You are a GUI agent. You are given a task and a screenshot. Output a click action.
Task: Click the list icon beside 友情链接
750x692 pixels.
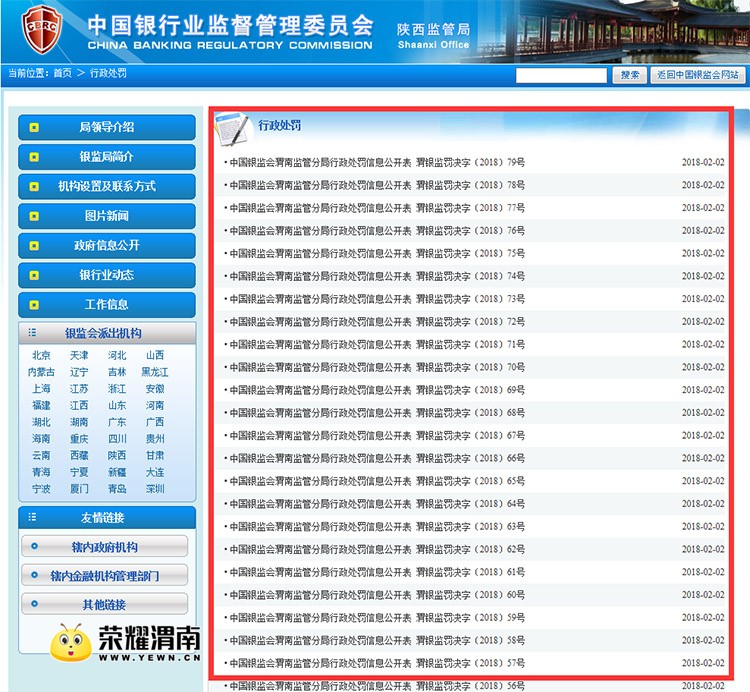point(32,518)
